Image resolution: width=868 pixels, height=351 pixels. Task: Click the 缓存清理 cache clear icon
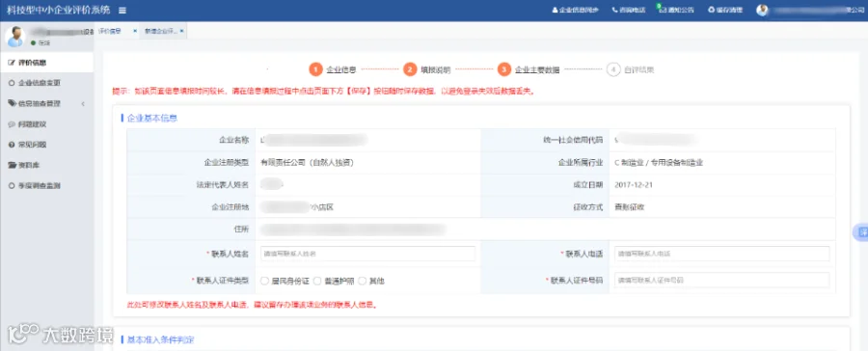coord(712,10)
